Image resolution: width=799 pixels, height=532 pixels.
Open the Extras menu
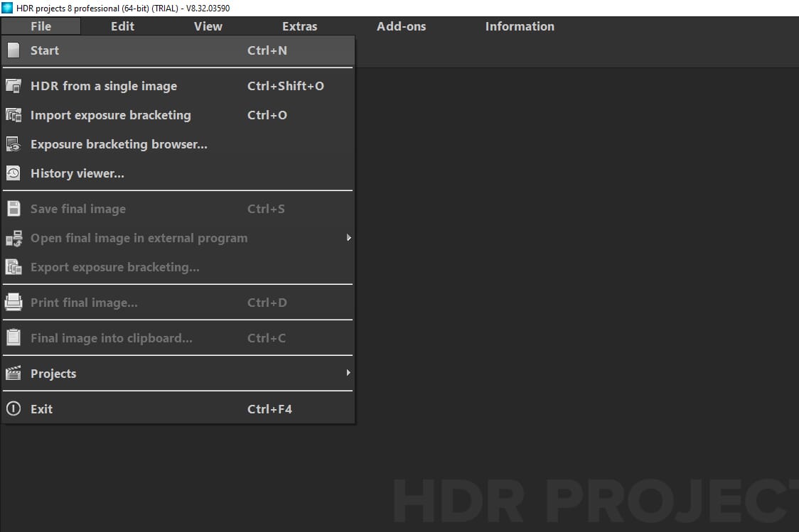pyautogui.click(x=300, y=26)
